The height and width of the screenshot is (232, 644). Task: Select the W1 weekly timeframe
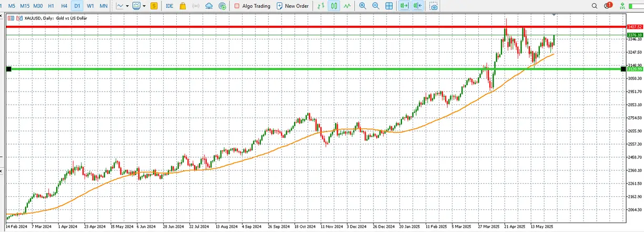[x=90, y=6]
